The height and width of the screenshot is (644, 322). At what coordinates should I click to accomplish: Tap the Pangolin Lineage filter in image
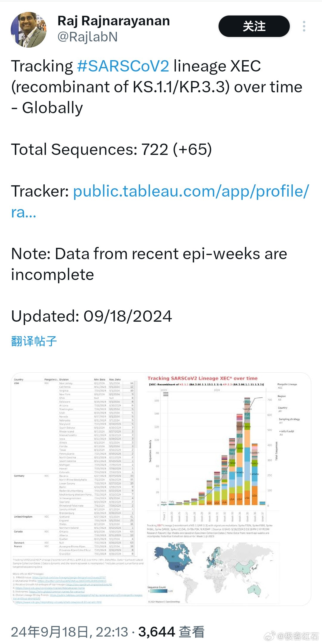tap(287, 386)
